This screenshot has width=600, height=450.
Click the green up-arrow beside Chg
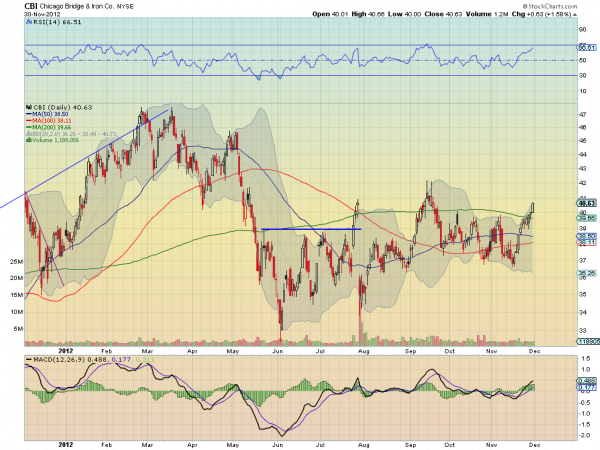(575, 15)
